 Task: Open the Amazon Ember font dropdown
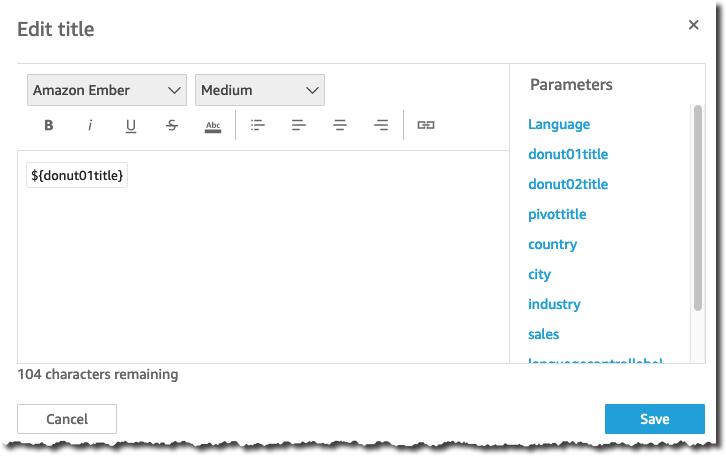[107, 90]
